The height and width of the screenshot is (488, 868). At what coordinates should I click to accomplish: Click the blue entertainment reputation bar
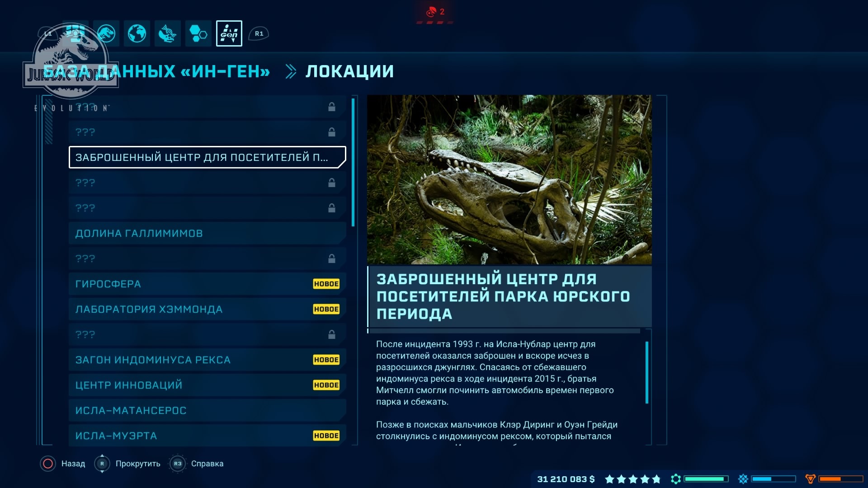(x=774, y=479)
